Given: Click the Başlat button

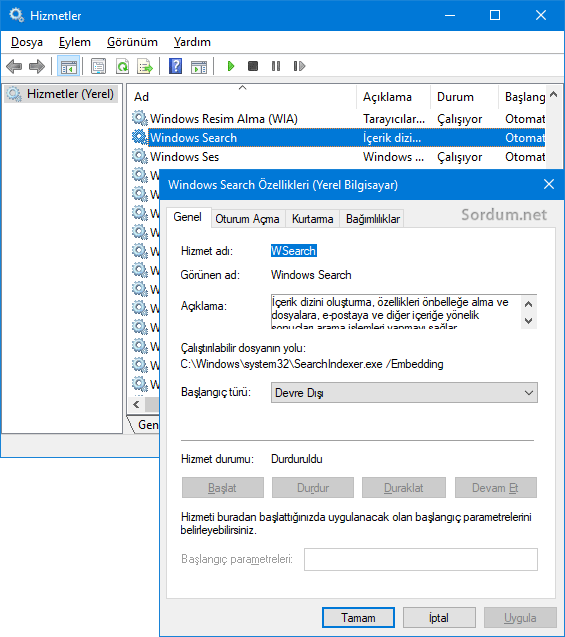Looking at the screenshot, I should 223,488.
